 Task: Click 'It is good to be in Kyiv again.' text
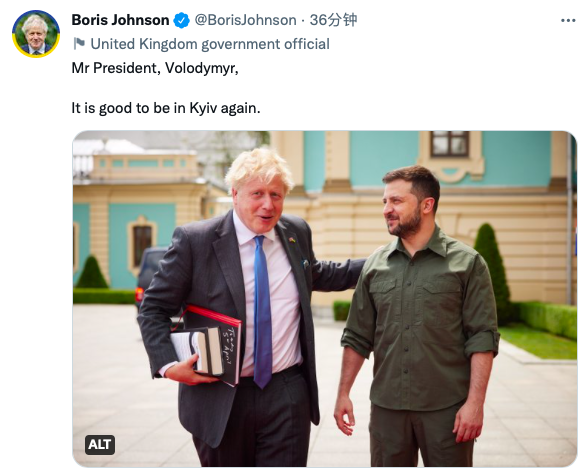coord(166,108)
